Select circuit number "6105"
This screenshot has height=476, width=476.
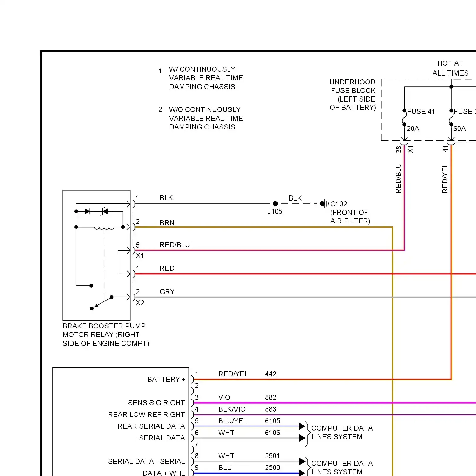(x=273, y=421)
